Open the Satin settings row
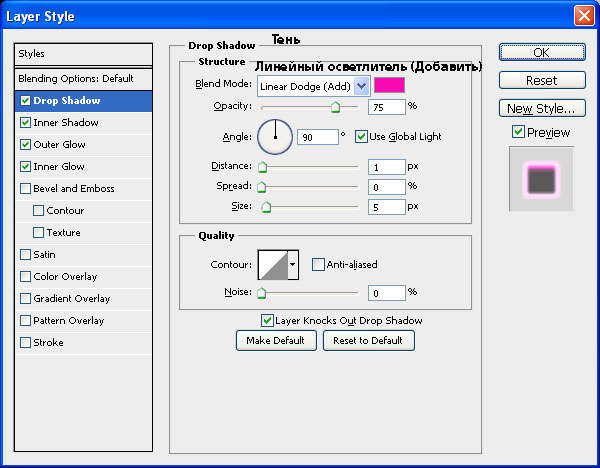 [83, 255]
